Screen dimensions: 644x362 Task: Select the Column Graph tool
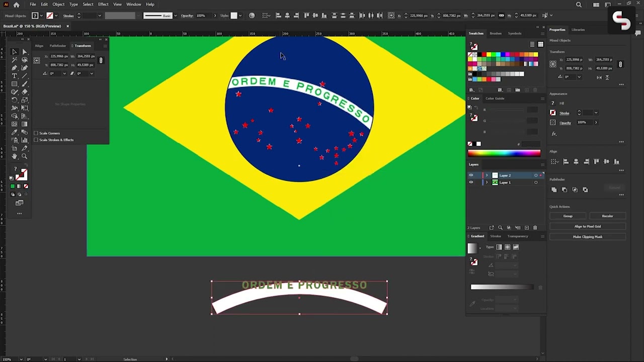[x=24, y=140]
